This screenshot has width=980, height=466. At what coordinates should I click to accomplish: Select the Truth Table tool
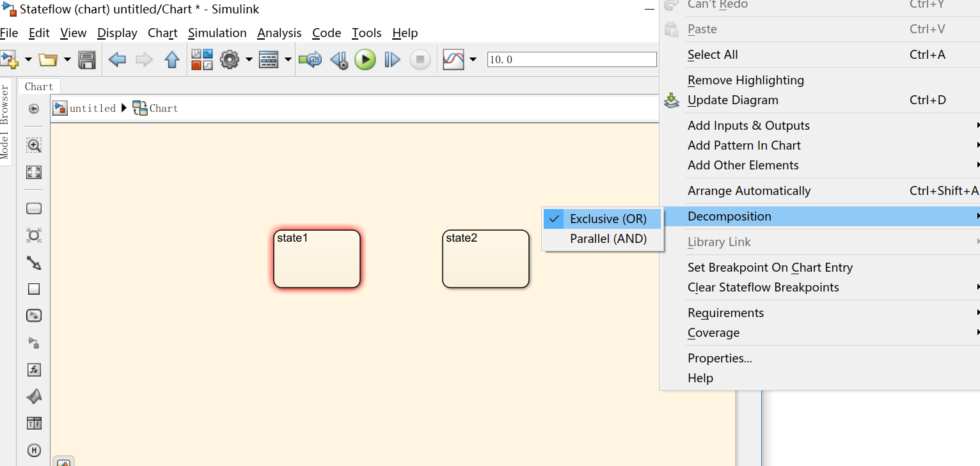(x=33, y=423)
